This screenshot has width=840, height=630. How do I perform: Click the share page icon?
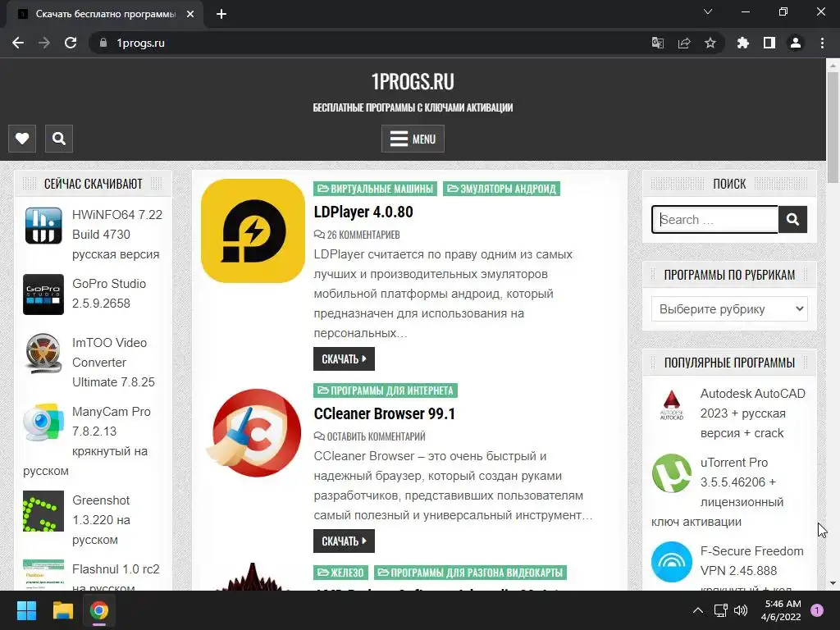[x=683, y=43]
